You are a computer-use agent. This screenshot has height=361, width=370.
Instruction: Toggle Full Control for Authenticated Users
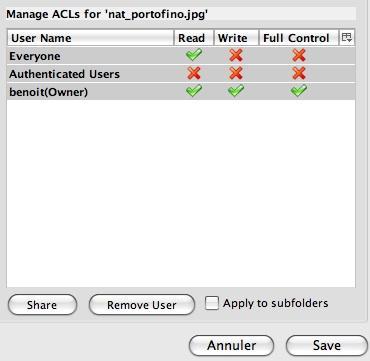(299, 73)
